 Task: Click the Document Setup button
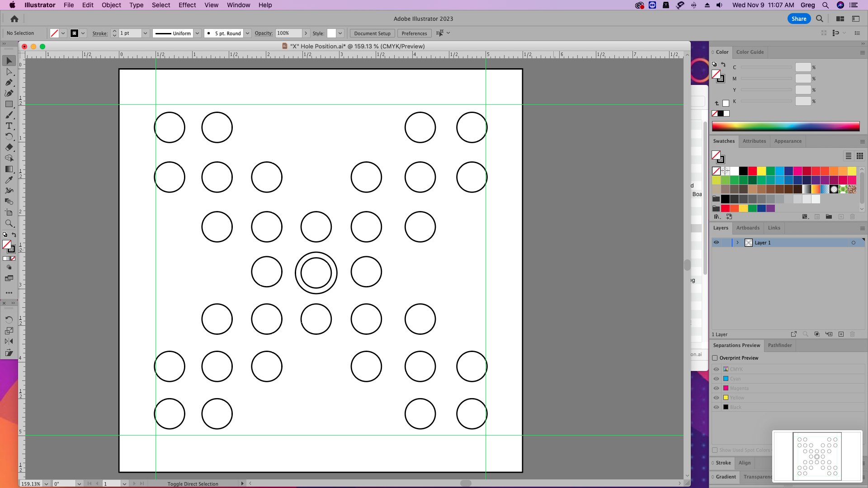click(x=372, y=33)
